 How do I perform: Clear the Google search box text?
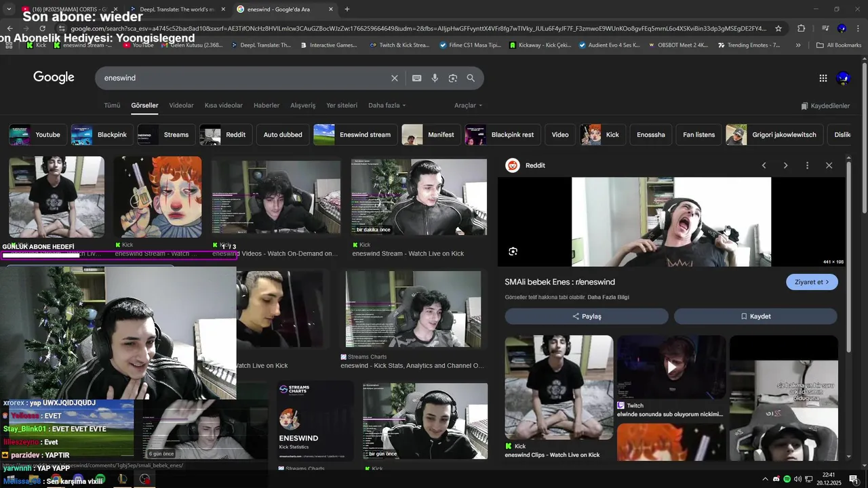click(x=394, y=78)
